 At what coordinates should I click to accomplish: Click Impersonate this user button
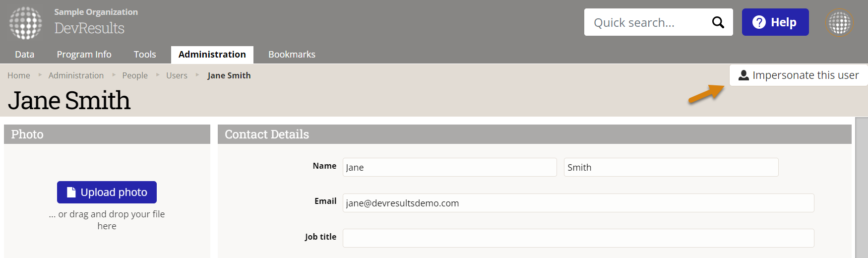(799, 75)
